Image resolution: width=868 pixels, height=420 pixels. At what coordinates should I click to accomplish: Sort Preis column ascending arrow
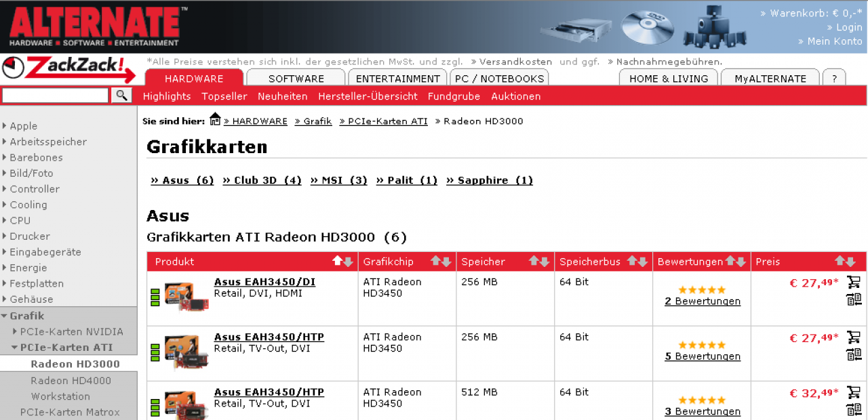[840, 261]
